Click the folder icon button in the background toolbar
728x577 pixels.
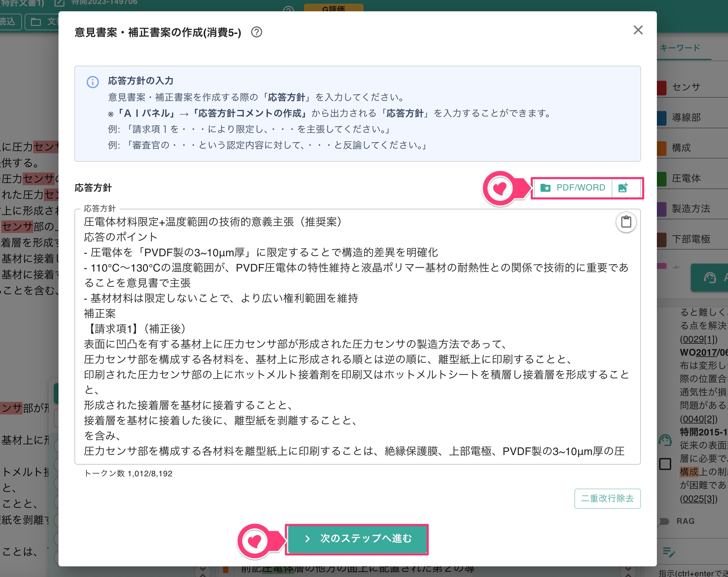42,22
